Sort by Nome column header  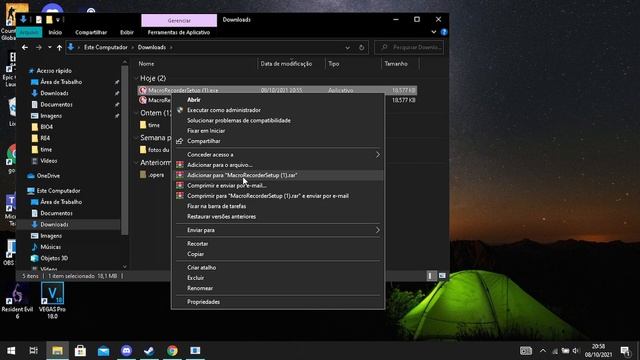tap(146, 64)
